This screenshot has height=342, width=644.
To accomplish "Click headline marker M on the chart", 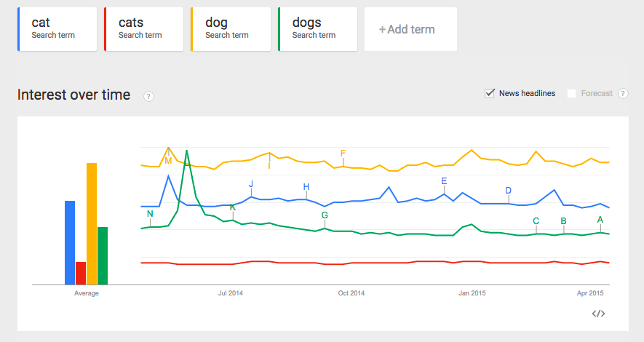I will coord(168,160).
